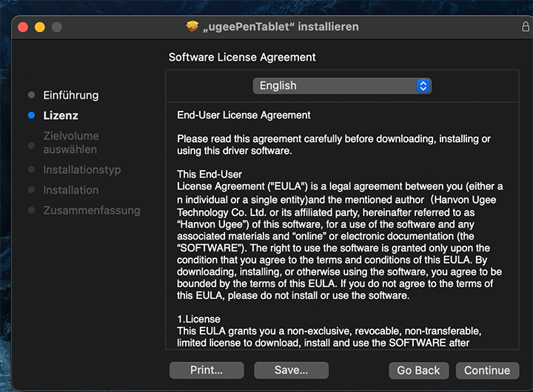Minimize the window with the yellow button

pos(39,27)
